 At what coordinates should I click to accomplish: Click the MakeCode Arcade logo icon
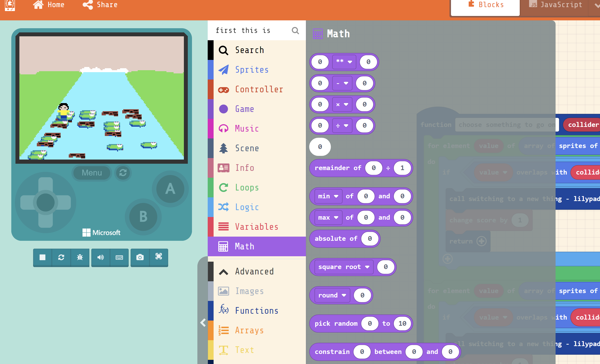(x=10, y=5)
